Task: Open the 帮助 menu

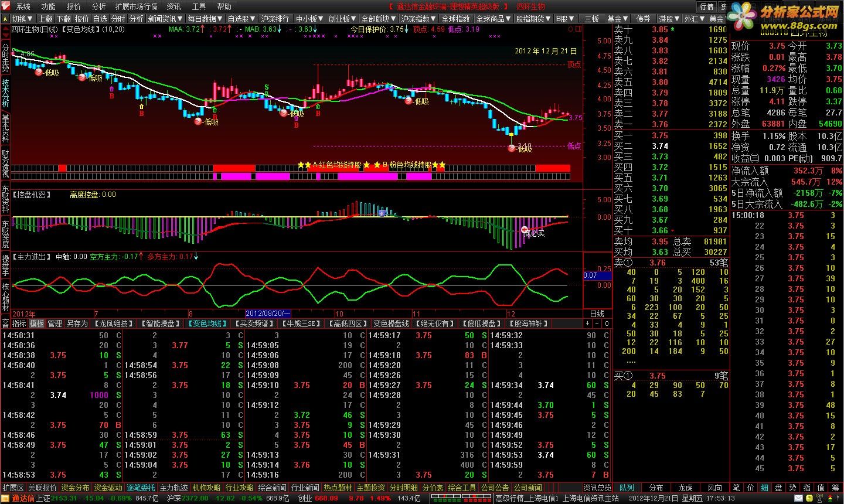Action: pyautogui.click(x=224, y=6)
